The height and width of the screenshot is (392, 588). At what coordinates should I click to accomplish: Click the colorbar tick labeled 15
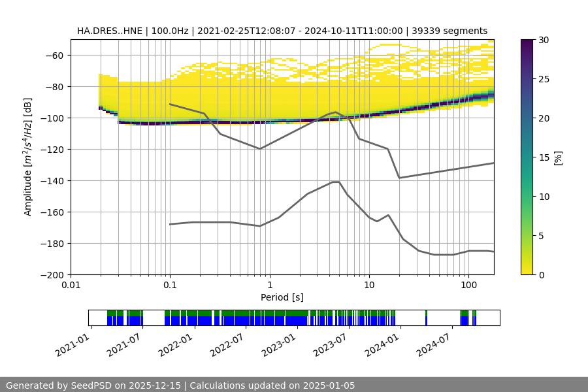(x=544, y=157)
